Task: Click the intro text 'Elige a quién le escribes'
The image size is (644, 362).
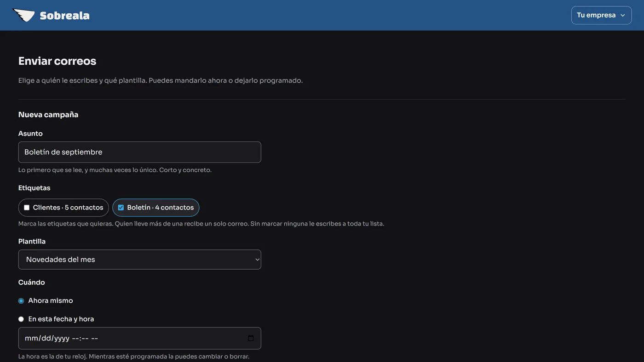Action: point(161,80)
